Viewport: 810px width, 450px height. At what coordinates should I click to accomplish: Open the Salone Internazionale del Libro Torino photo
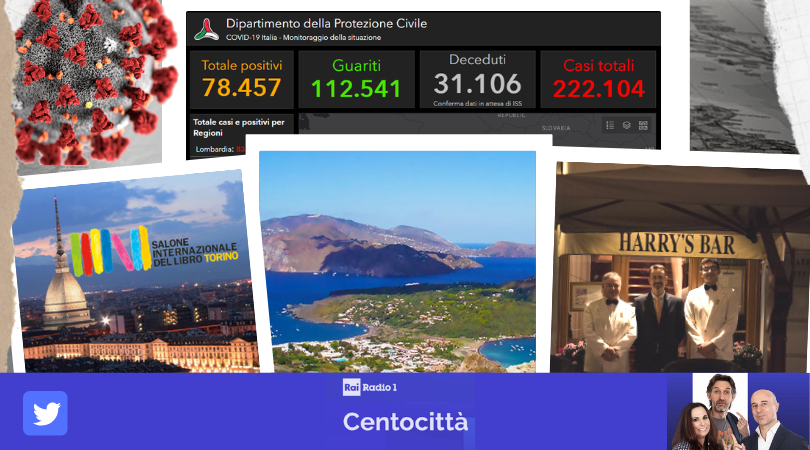point(135,273)
